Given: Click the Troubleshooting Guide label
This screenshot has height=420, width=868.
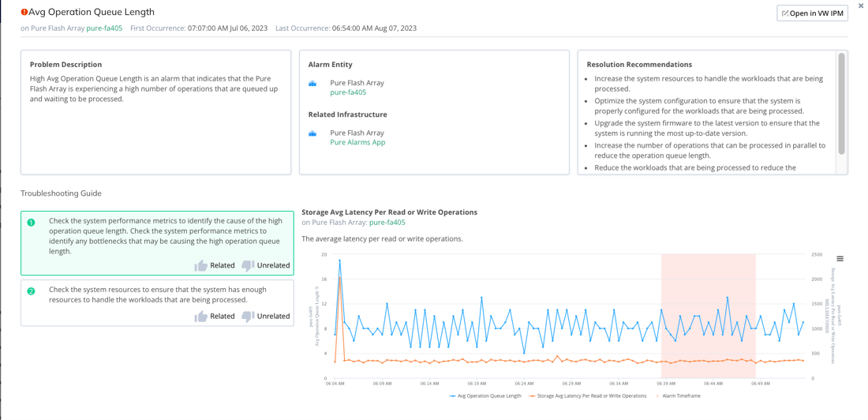Looking at the screenshot, I should click(61, 193).
